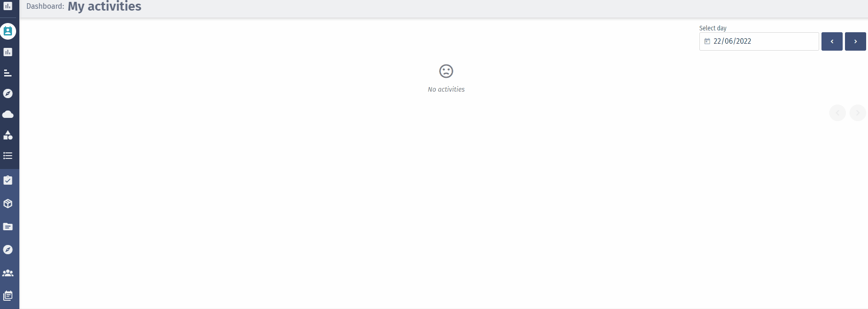The image size is (868, 309).
Task: Open the people group sidebar icon
Action: (8, 273)
